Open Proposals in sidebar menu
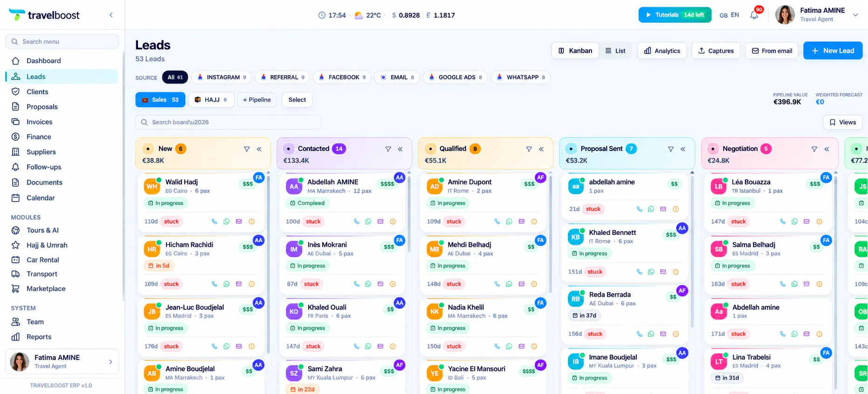This screenshot has height=394, width=868. point(62,107)
